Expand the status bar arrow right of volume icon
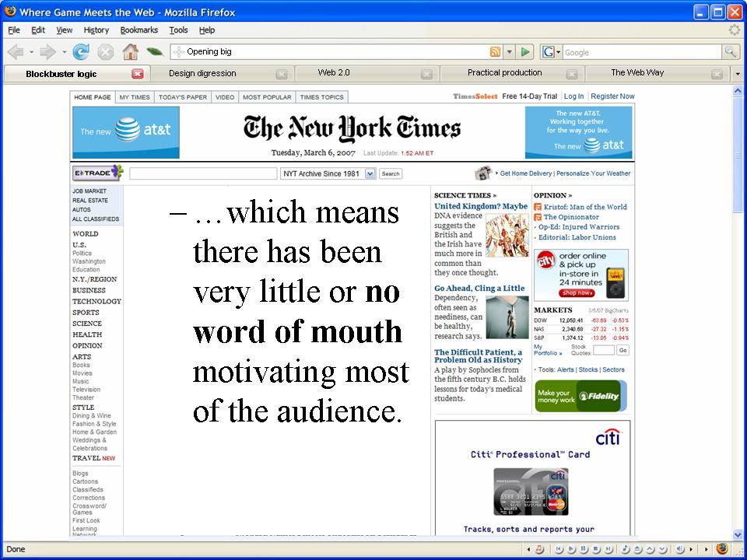The height and width of the screenshot is (560, 747). click(691, 549)
